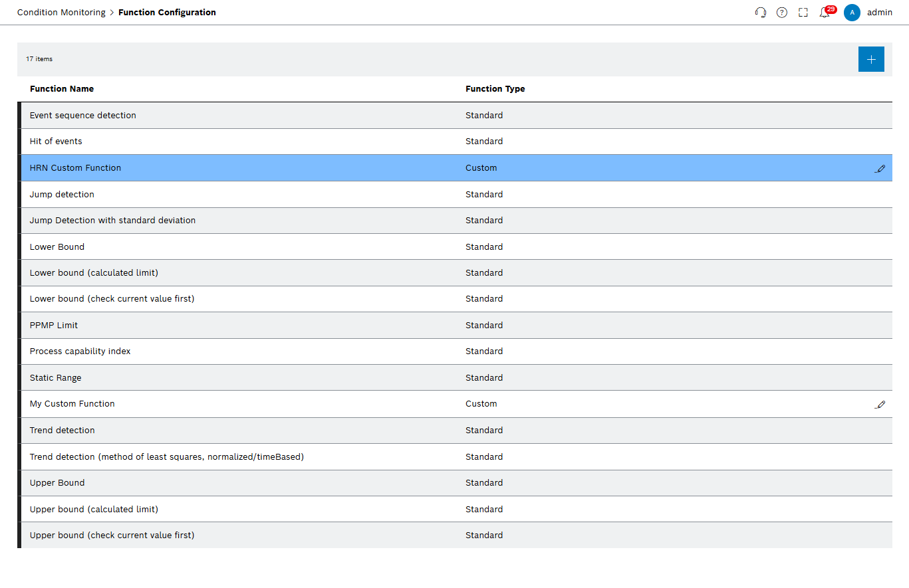The height and width of the screenshot is (588, 909).
Task: Edit the HRN Custom Function via pencil icon
Action: click(880, 168)
